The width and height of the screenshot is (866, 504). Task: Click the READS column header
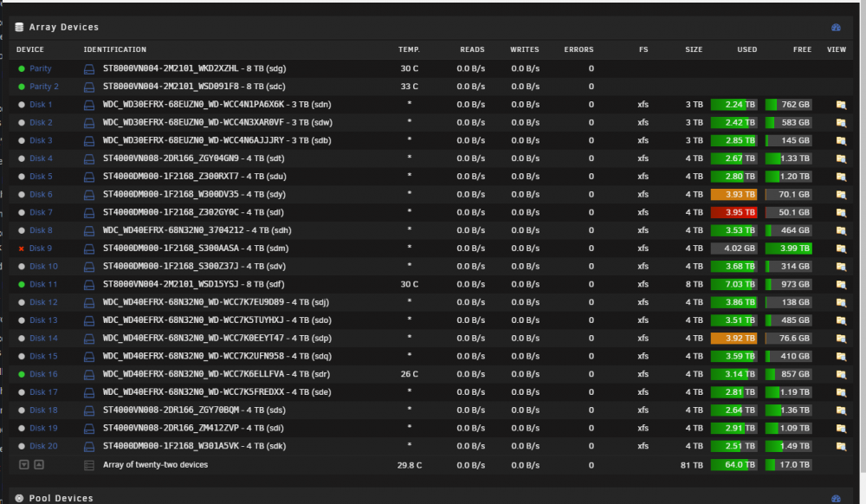472,49
